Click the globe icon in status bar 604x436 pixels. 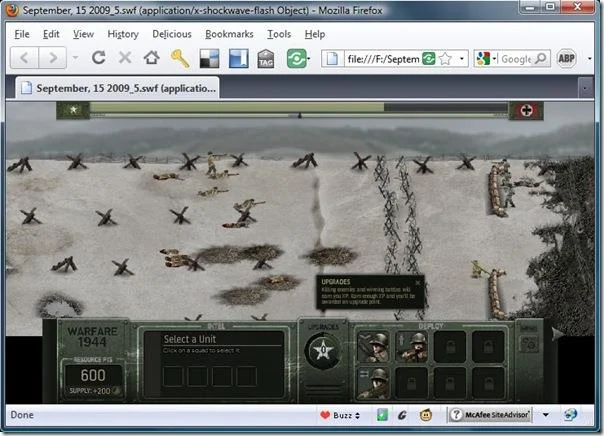(570, 415)
